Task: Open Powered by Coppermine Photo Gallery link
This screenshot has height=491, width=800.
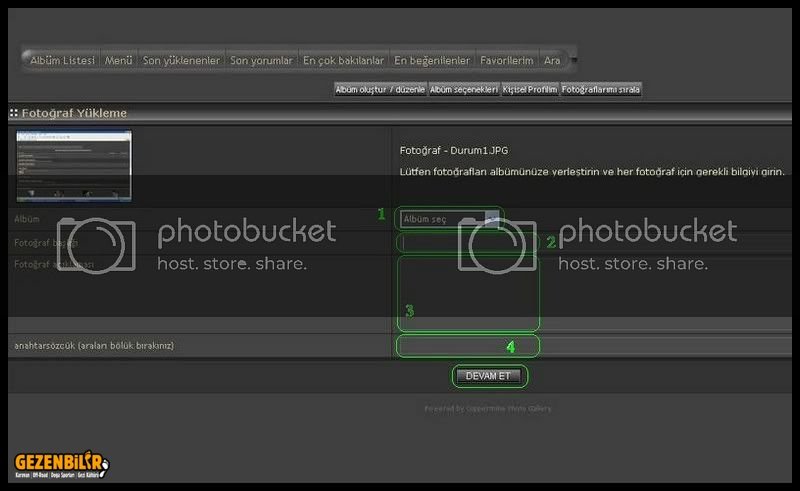Action: [488, 409]
